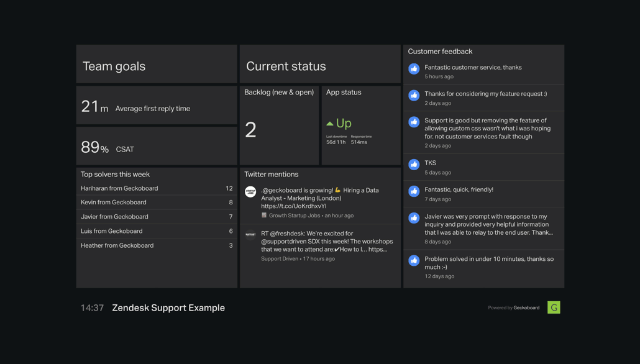The width and height of the screenshot is (640, 364).
Task: Click thumbs-up icon beside "Problem solved in under 10 minutes"
Action: [x=414, y=260]
